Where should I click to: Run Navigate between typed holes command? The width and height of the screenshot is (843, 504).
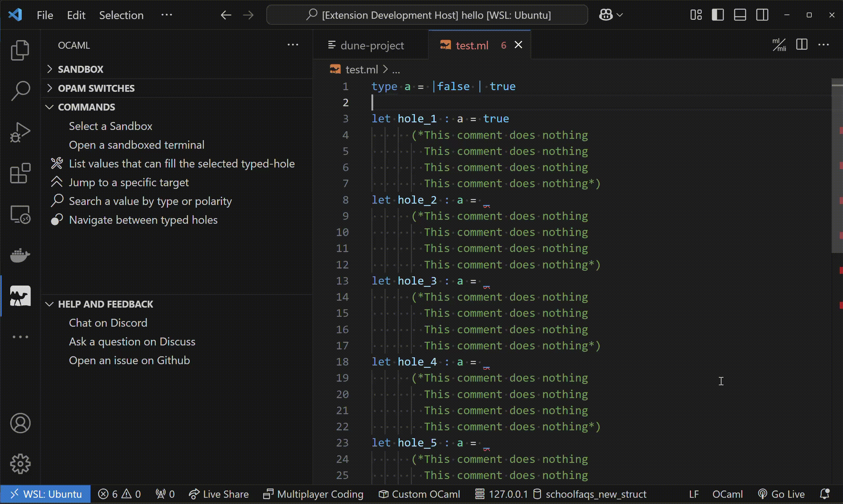click(143, 220)
